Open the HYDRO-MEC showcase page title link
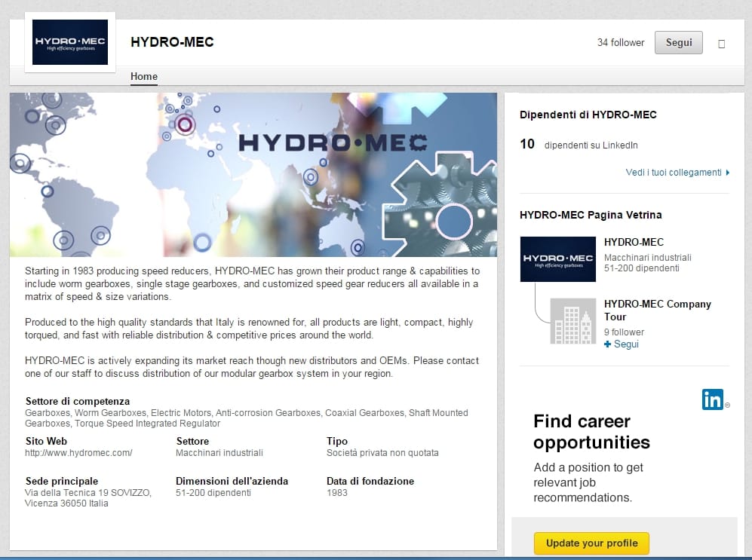Image resolution: width=752 pixels, height=560 pixels. [634, 242]
